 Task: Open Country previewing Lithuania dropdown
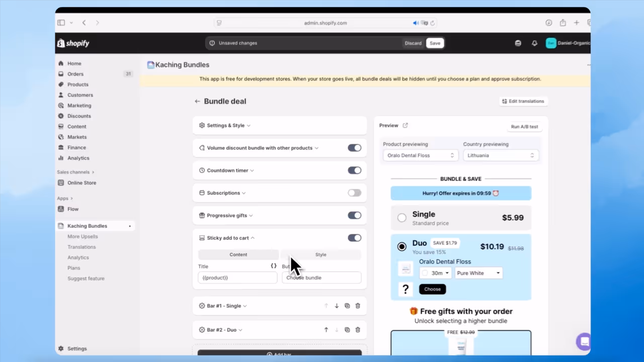coord(501,155)
